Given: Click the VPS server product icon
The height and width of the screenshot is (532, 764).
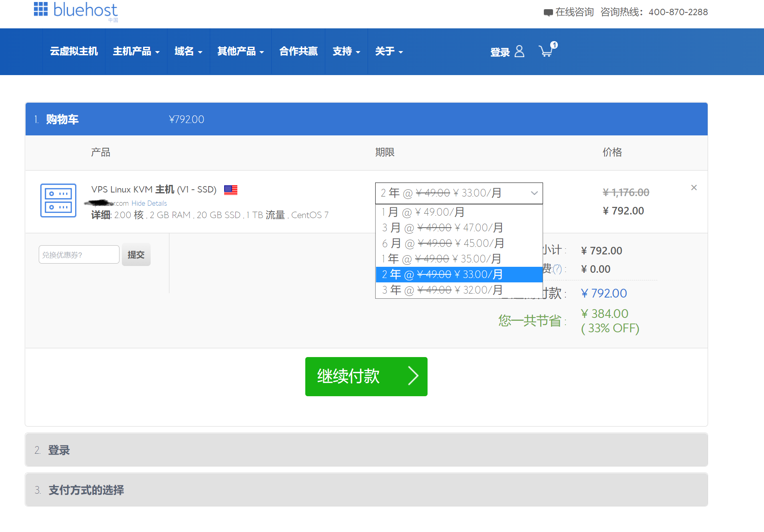Looking at the screenshot, I should click(x=58, y=200).
